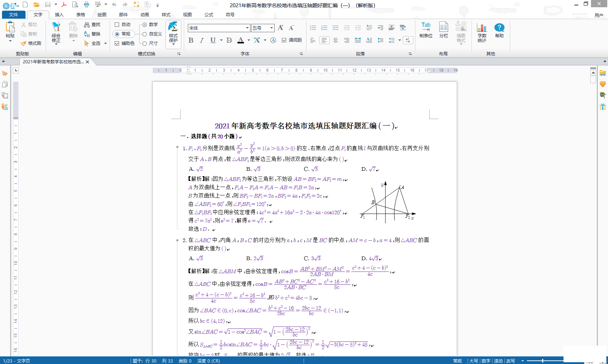The image size is (608, 364).
Task: Select the 自定义 radio button
Action: tap(145, 34)
